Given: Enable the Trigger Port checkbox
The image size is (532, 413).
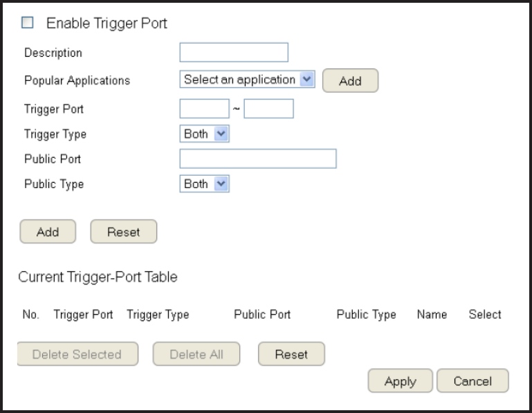Looking at the screenshot, I should point(28,23).
